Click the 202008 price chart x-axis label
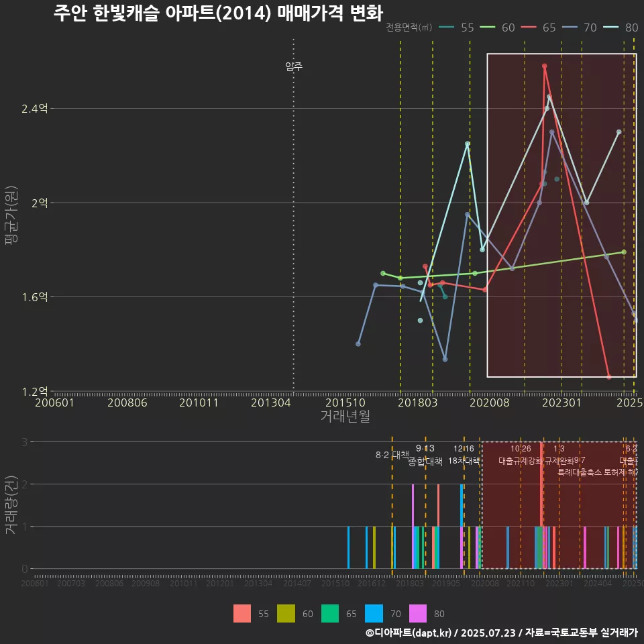 pos(490,402)
